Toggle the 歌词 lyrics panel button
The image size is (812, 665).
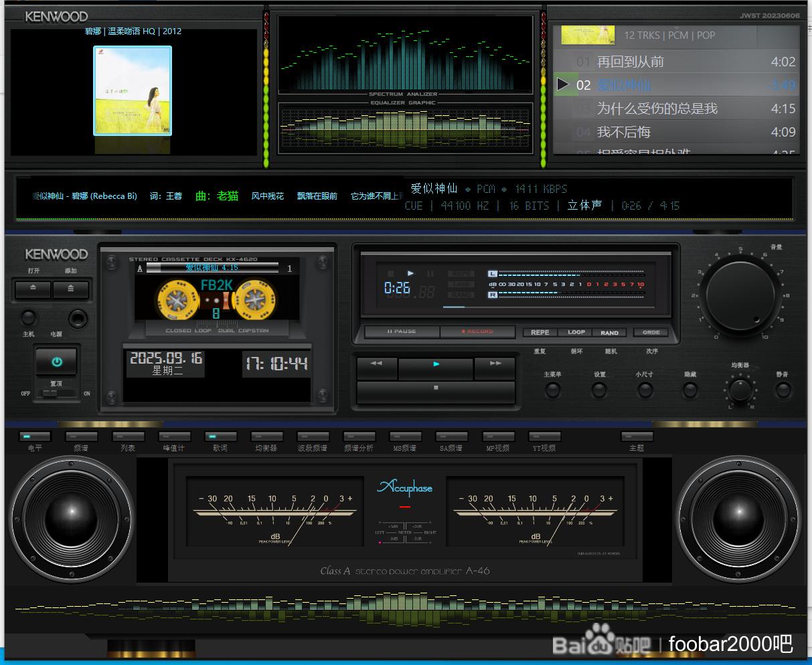220,437
